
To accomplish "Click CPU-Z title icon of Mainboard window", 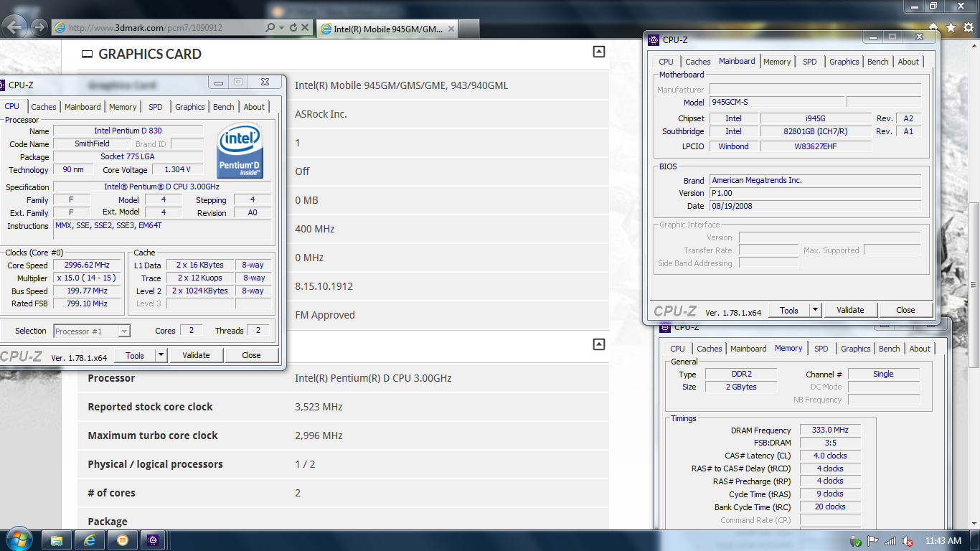I will pyautogui.click(x=654, y=40).
